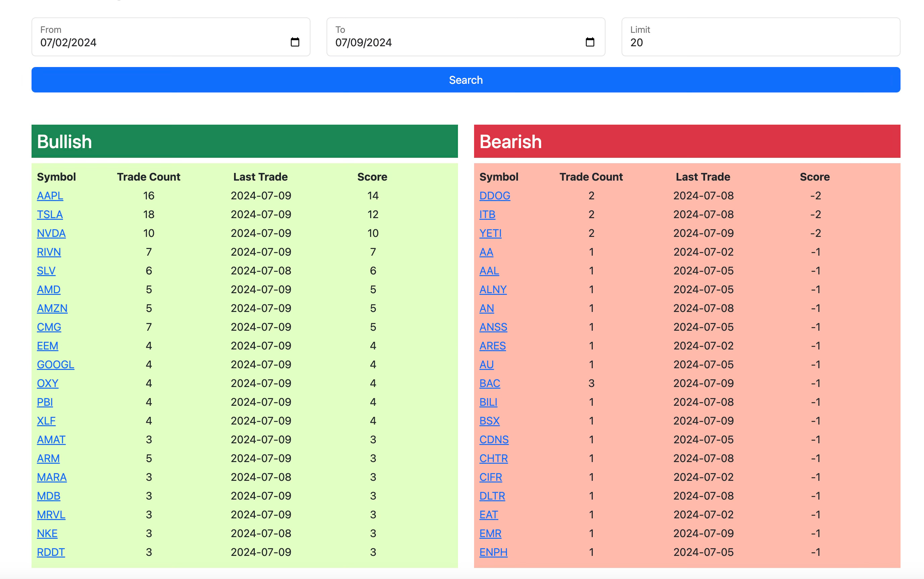This screenshot has height=579, width=924.
Task: Open the DDOG link in Bearish table
Action: (x=495, y=196)
